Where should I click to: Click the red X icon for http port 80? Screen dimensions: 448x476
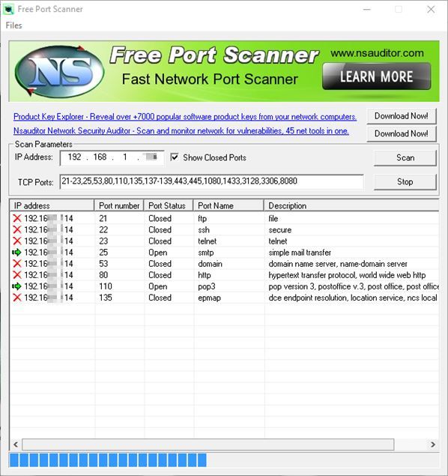(17, 275)
